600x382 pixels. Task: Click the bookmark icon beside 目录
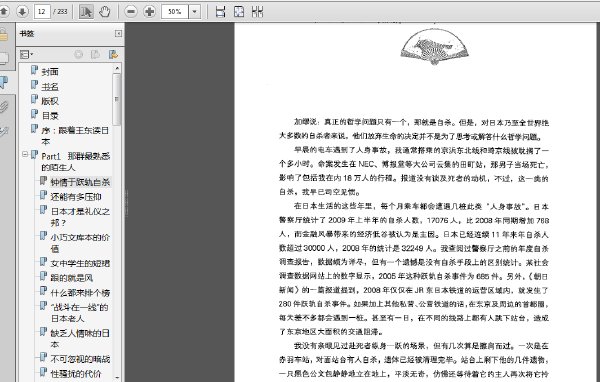[x=34, y=114]
